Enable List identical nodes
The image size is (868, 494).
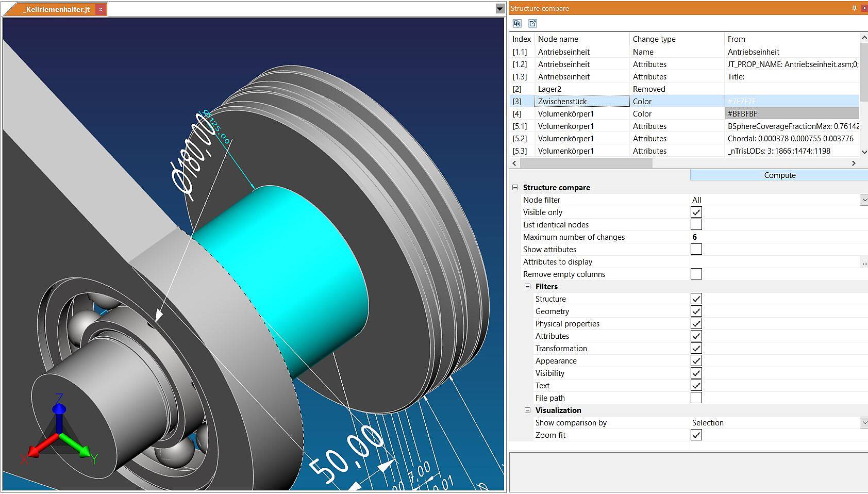[x=696, y=225]
